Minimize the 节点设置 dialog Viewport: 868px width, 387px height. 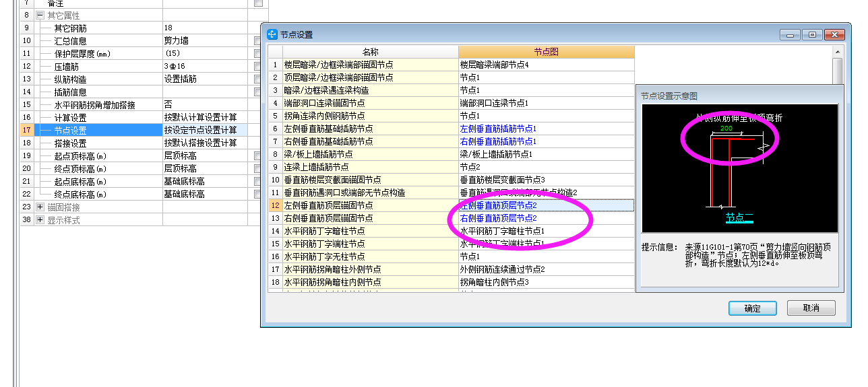coord(790,34)
